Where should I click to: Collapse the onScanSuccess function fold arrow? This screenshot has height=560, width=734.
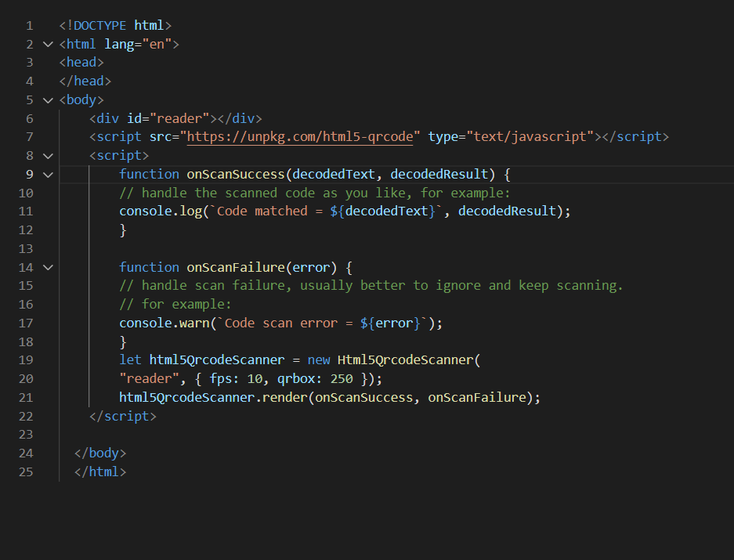(x=47, y=174)
